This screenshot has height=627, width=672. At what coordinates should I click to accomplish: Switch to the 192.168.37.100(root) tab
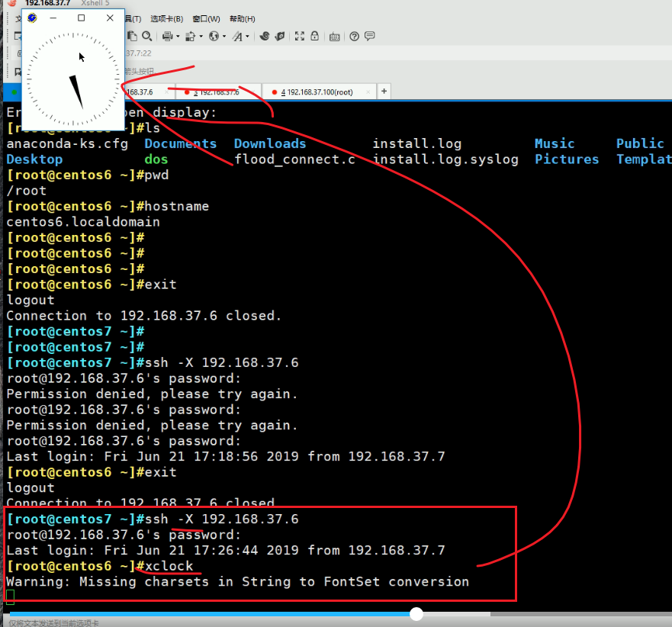pyautogui.click(x=320, y=92)
